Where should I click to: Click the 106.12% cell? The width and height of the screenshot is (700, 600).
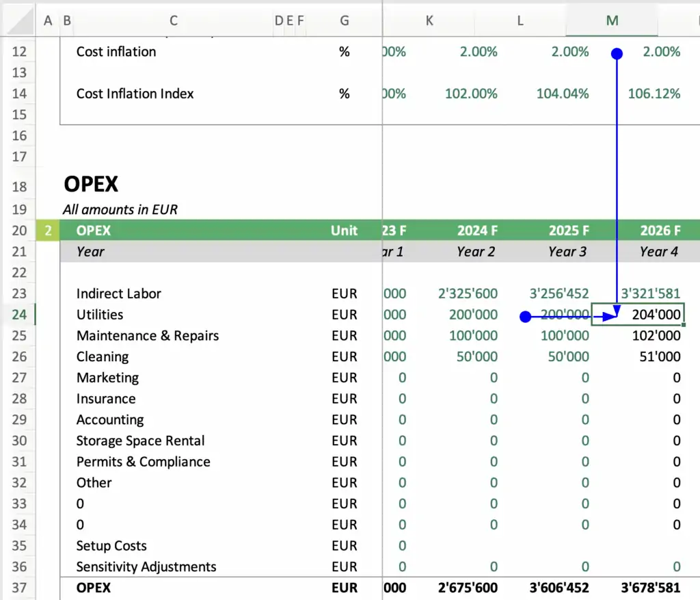(x=654, y=94)
